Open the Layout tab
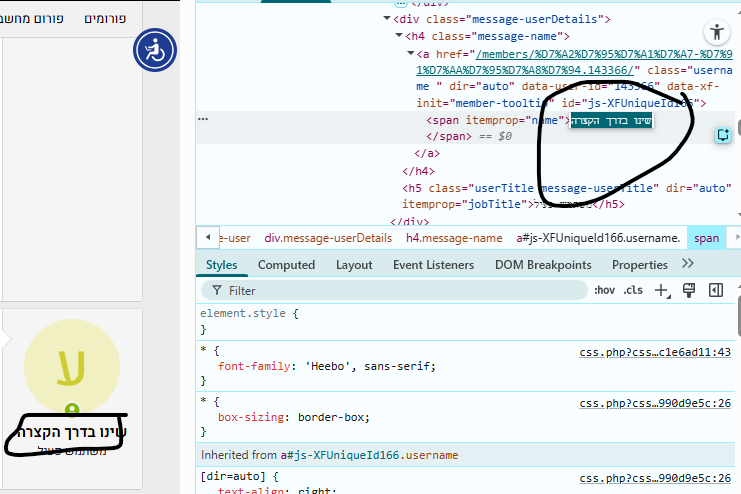 point(354,265)
